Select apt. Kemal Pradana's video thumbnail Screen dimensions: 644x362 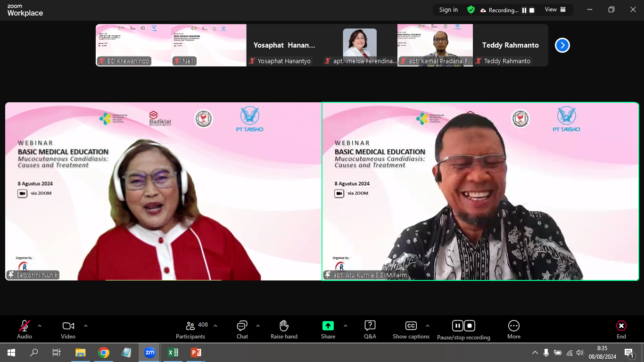point(435,45)
